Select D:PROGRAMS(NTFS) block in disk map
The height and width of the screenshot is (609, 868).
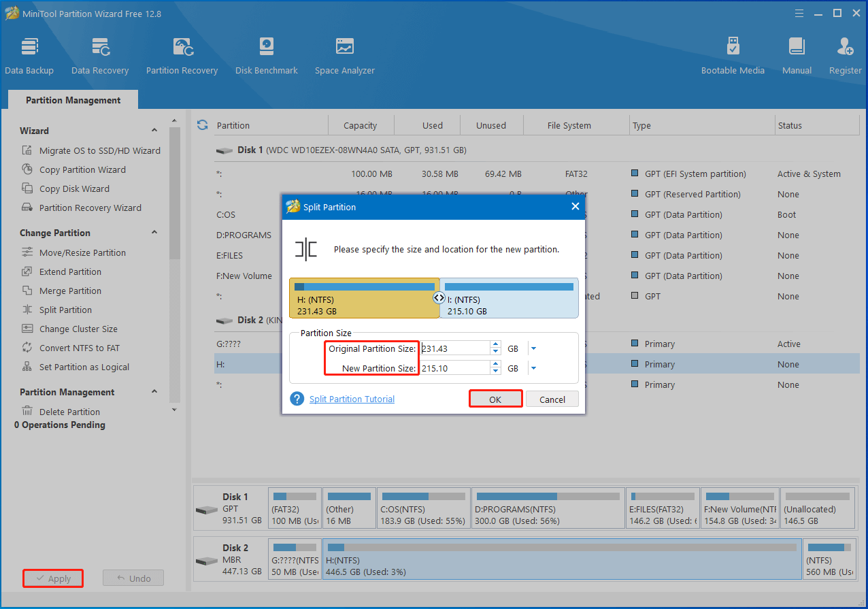coord(548,508)
